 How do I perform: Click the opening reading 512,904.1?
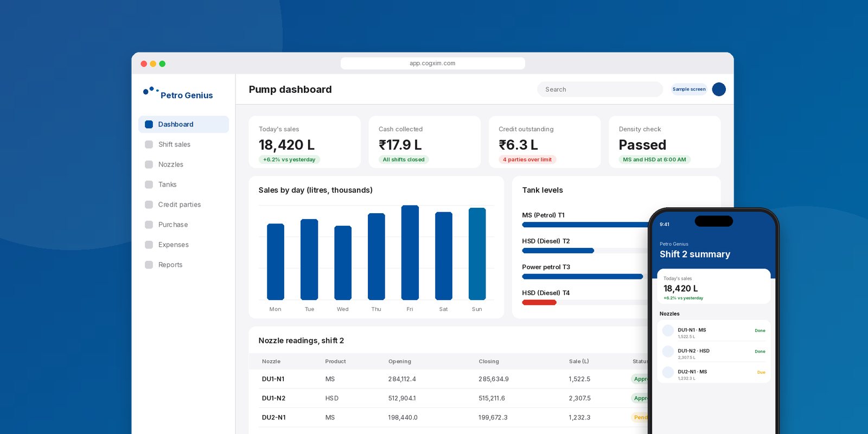[402, 398]
